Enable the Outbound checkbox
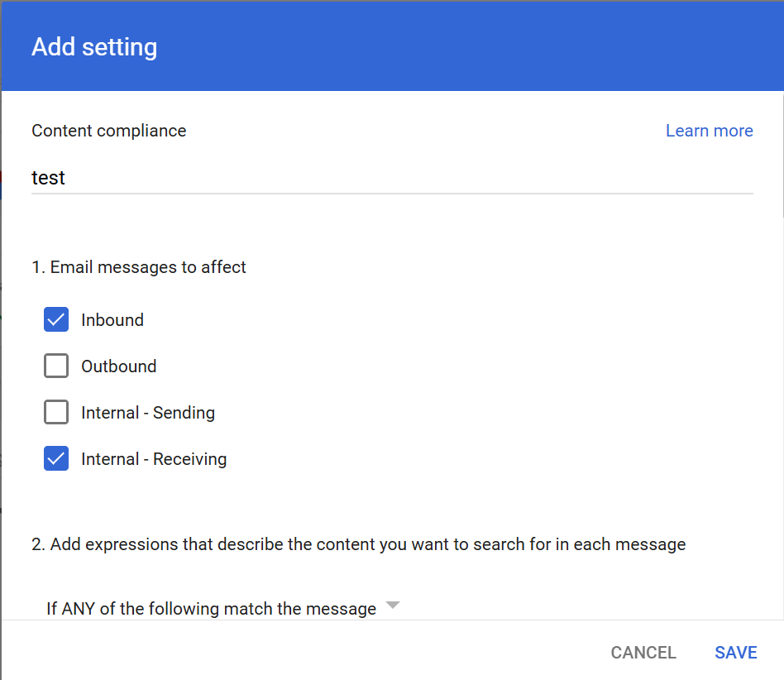 coord(56,366)
